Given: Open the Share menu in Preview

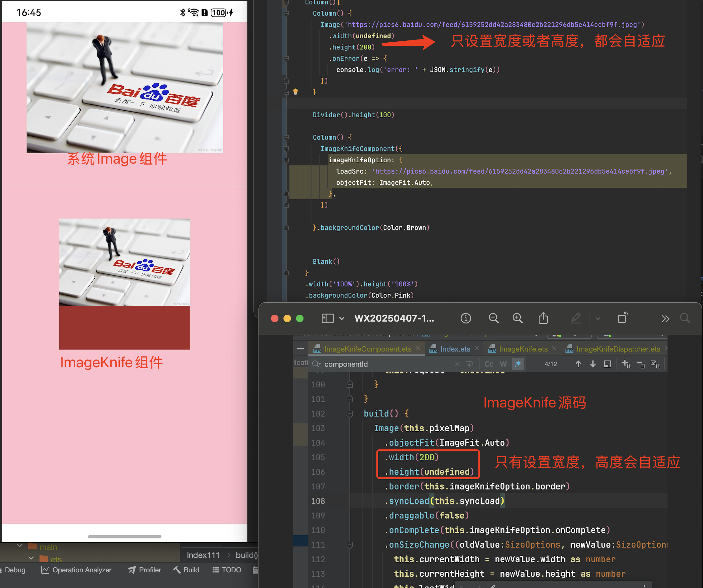Looking at the screenshot, I should click(543, 318).
